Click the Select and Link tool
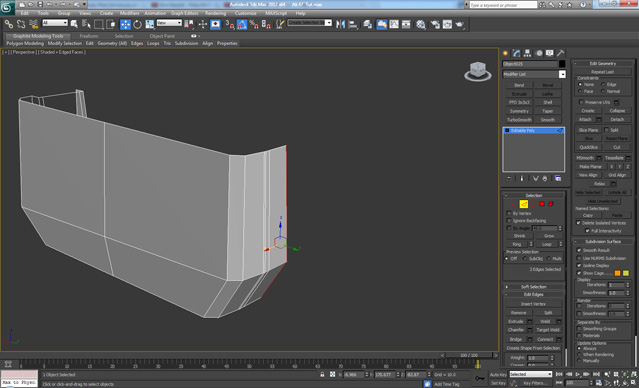The image size is (639, 388). coord(9,24)
